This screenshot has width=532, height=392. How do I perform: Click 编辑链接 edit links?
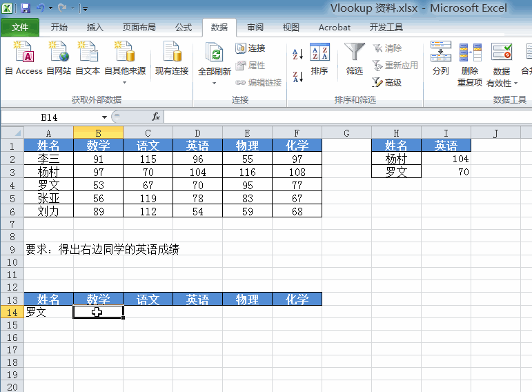click(x=258, y=83)
